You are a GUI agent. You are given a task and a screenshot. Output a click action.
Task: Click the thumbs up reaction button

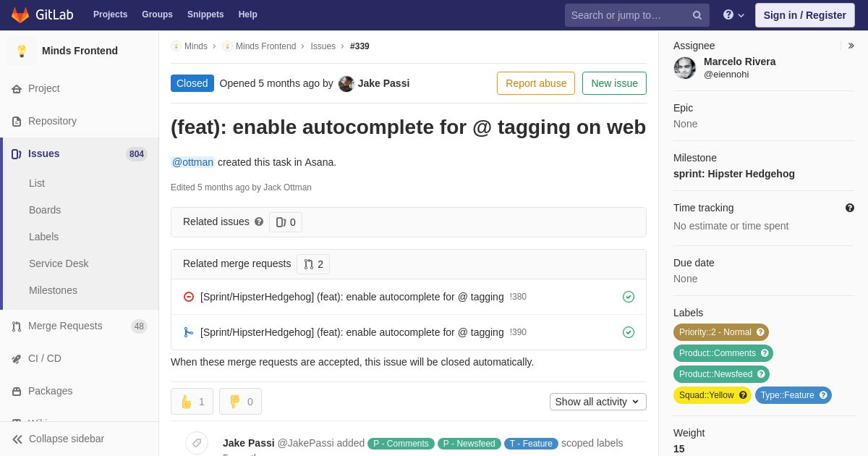[x=192, y=402]
